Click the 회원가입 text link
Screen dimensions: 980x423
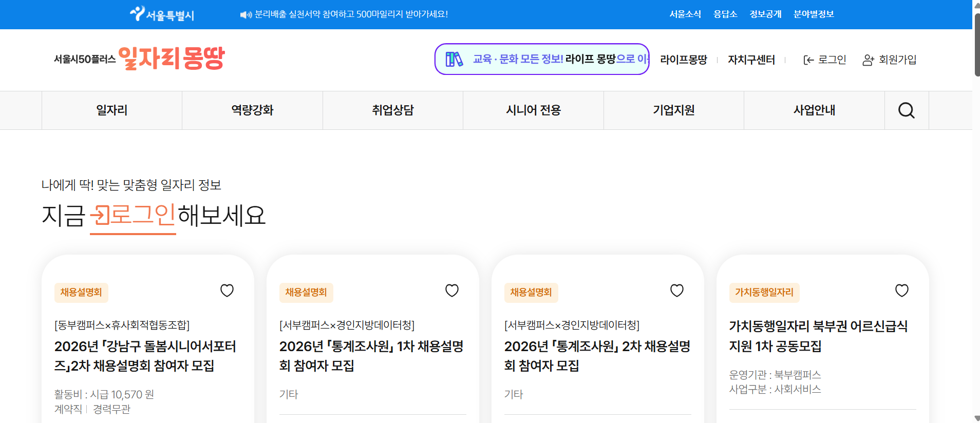point(898,60)
